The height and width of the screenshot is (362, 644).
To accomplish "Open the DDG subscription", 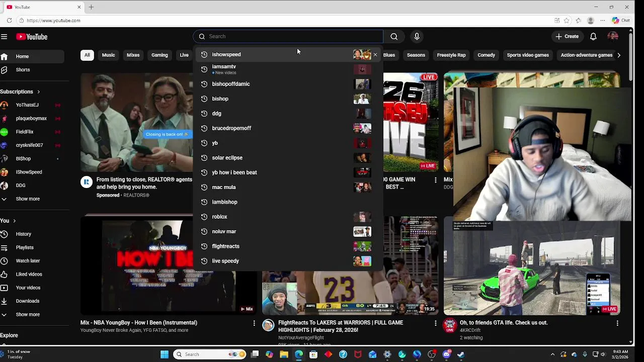I will click(21, 186).
